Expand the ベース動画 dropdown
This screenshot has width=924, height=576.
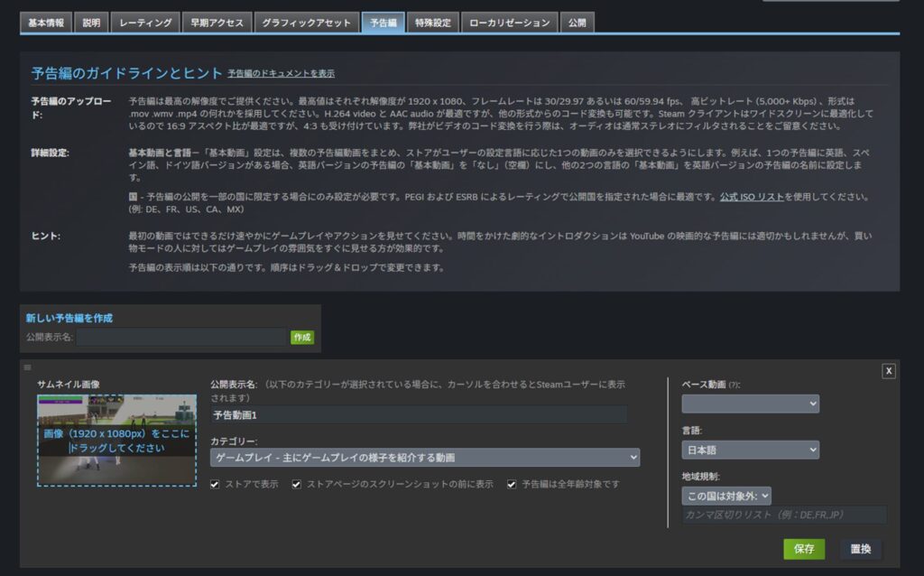pos(750,404)
